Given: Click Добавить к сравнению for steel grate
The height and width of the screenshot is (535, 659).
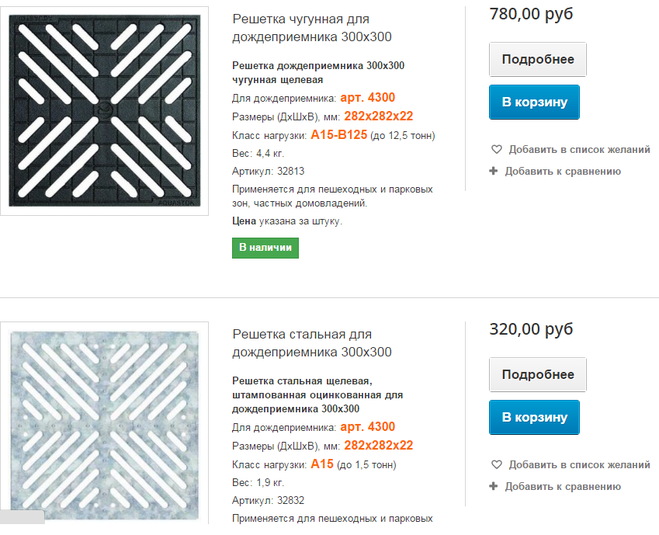Looking at the screenshot, I should pyautogui.click(x=563, y=487).
